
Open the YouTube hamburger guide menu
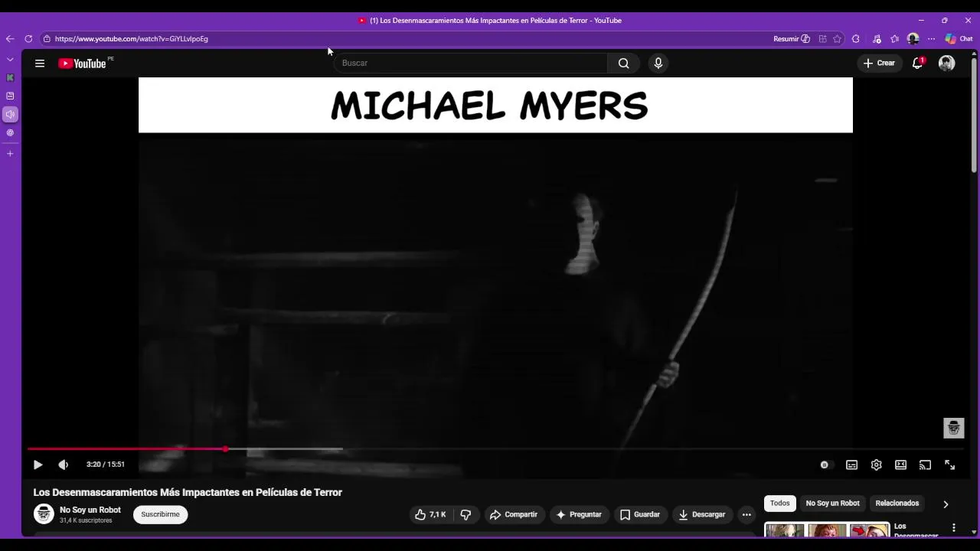(x=40, y=64)
